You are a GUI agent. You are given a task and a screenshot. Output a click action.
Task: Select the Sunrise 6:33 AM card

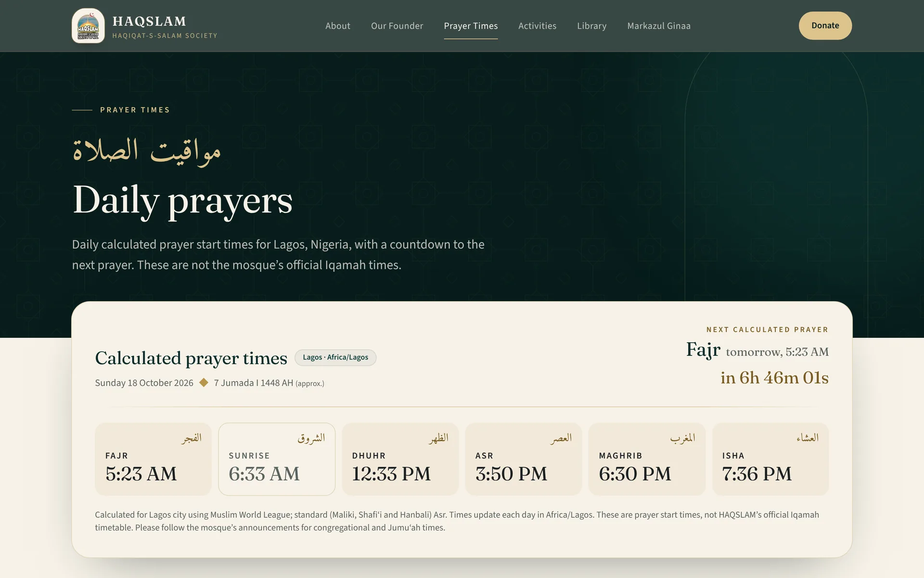[x=277, y=459]
